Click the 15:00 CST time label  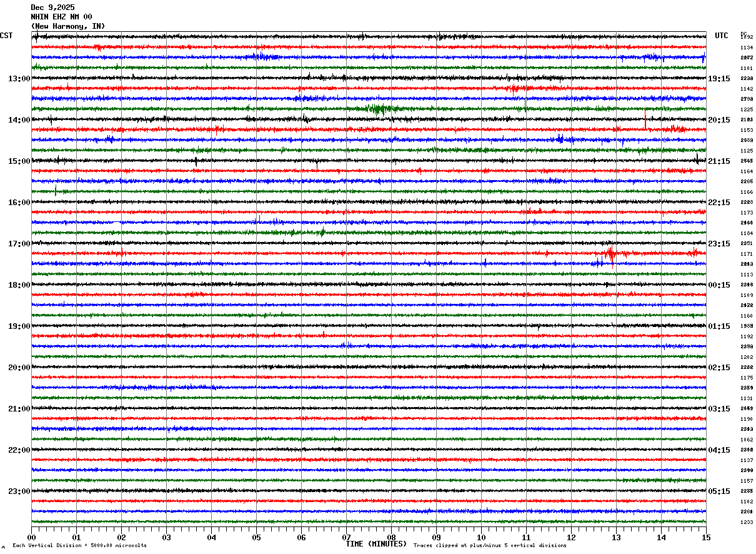pos(19,161)
